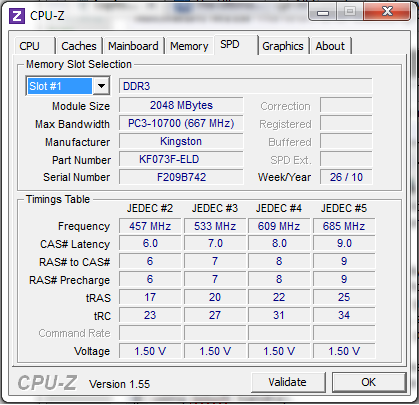Click the tRAS value 25
Viewport: 419px width, 405px height.
click(344, 297)
